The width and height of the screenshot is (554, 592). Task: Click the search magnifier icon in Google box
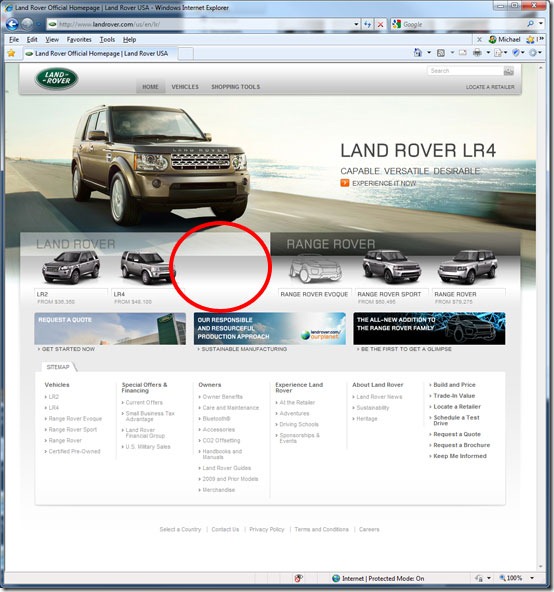coord(530,24)
